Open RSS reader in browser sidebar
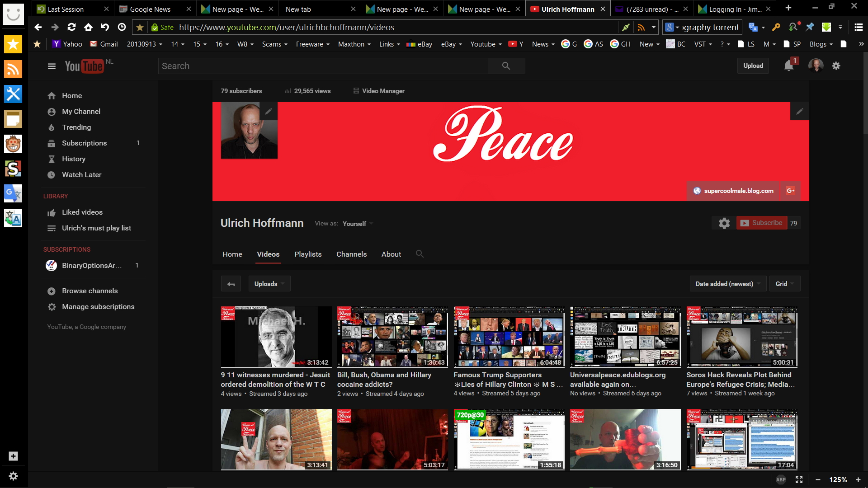 coord(13,69)
